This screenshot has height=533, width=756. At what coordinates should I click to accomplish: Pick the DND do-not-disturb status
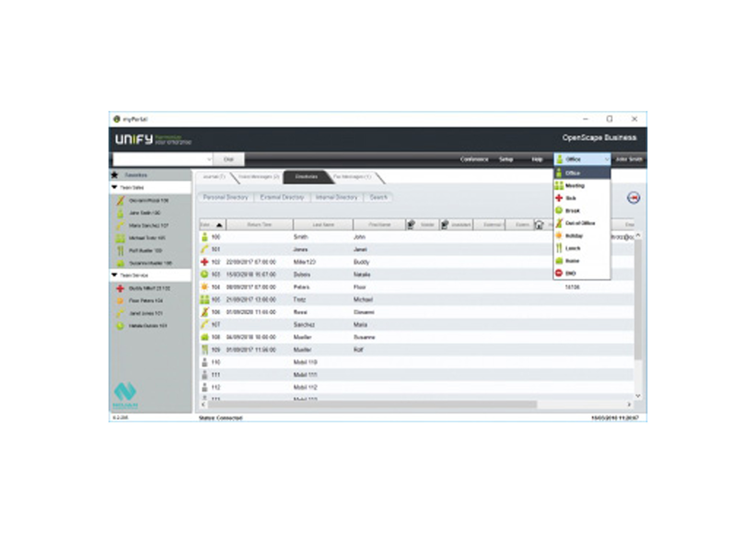point(570,273)
